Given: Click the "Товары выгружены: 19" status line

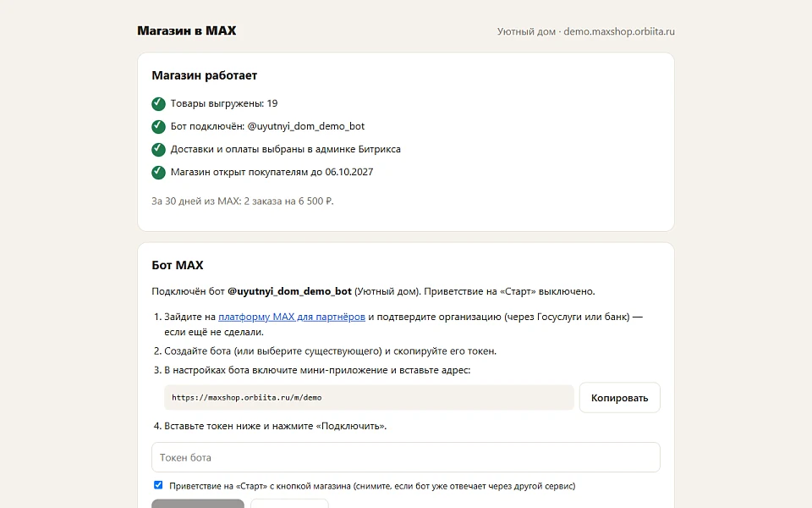Looking at the screenshot, I should click(x=223, y=103).
